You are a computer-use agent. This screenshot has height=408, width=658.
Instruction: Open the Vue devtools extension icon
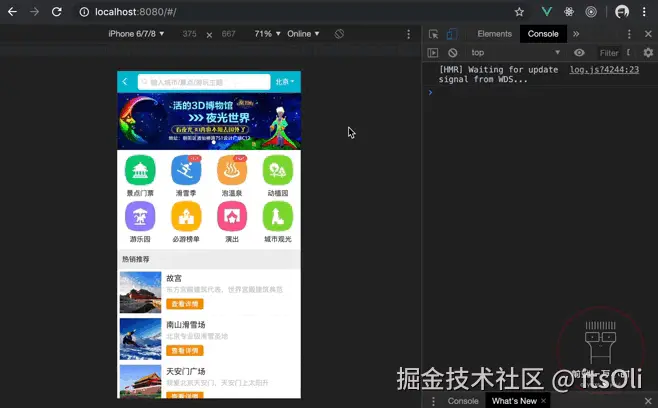click(546, 12)
